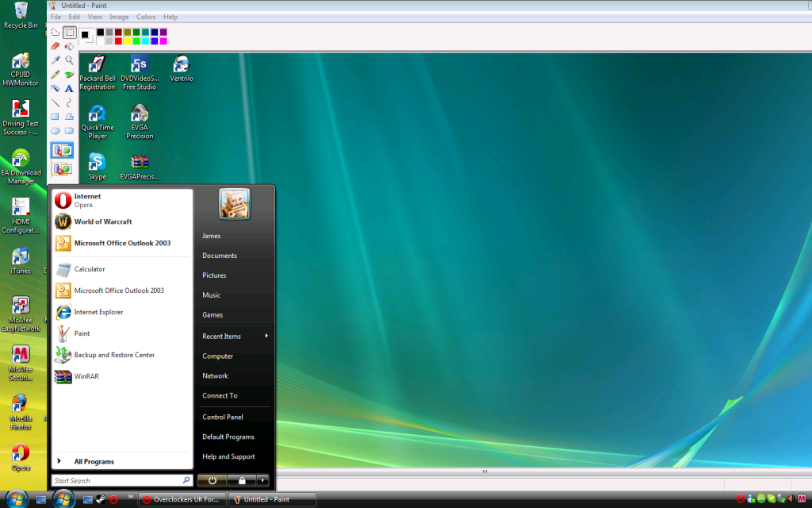Viewport: 812px width, 508px height.
Task: Click the Start menu power button
Action: (212, 480)
